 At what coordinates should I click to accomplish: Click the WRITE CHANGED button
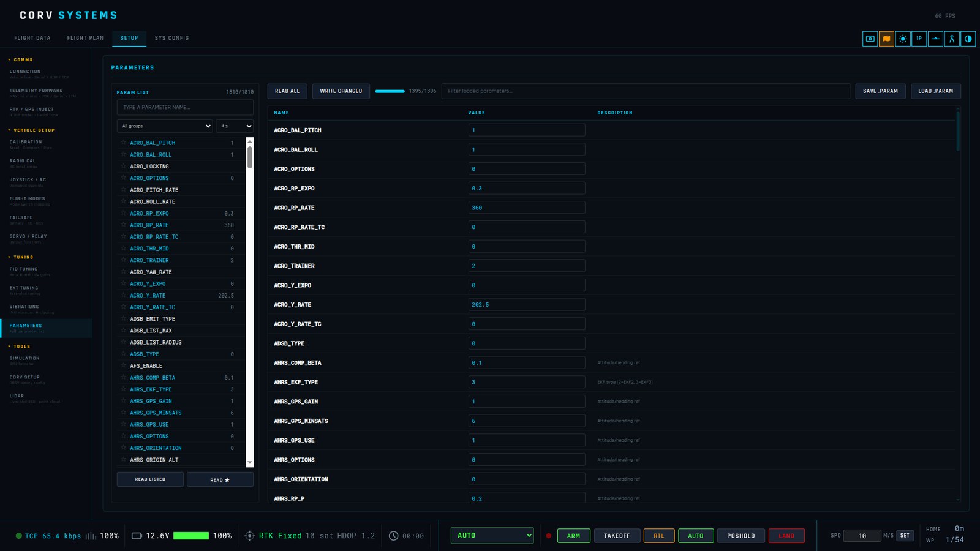coord(341,91)
